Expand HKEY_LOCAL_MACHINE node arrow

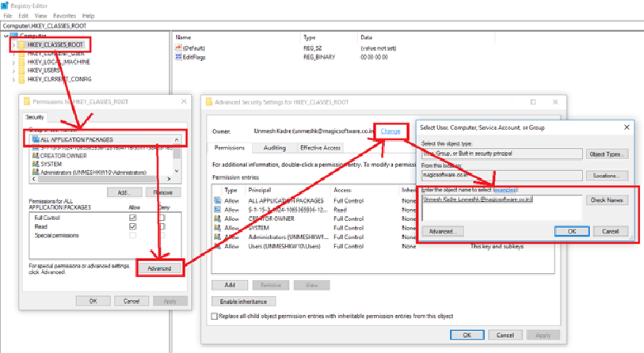tap(13, 63)
